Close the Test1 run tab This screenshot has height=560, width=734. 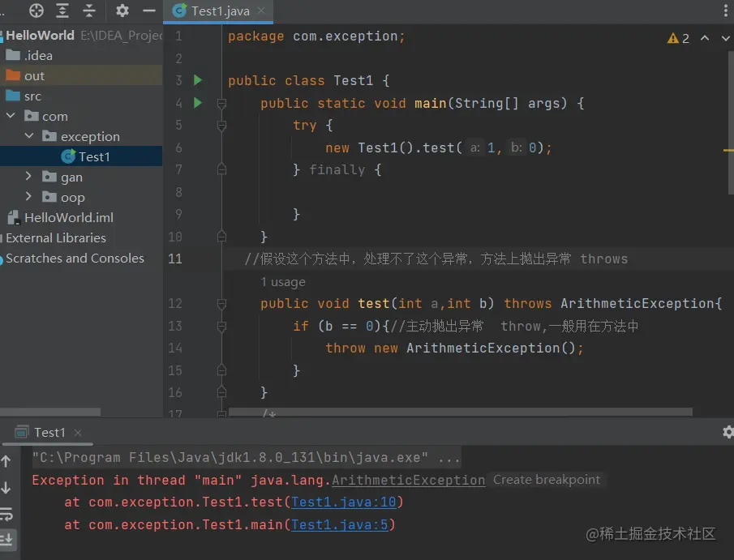click(78, 433)
